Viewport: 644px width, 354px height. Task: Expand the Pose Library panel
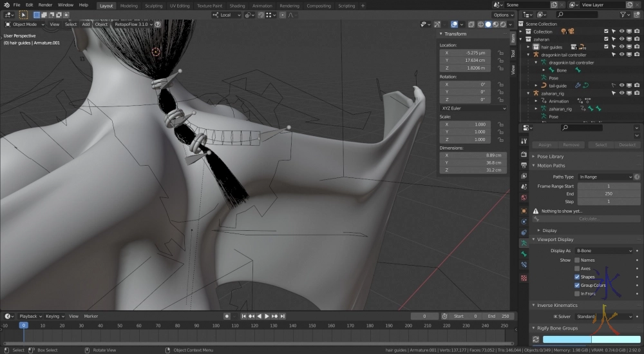[x=551, y=157]
